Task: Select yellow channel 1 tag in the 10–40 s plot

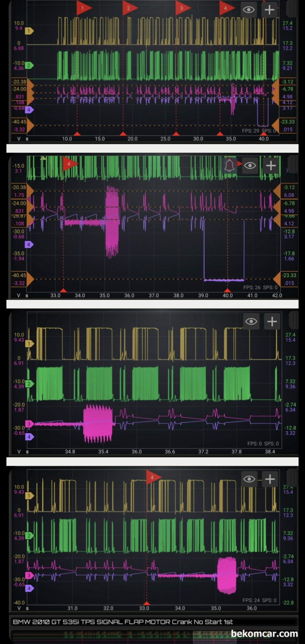Action: tap(29, 31)
